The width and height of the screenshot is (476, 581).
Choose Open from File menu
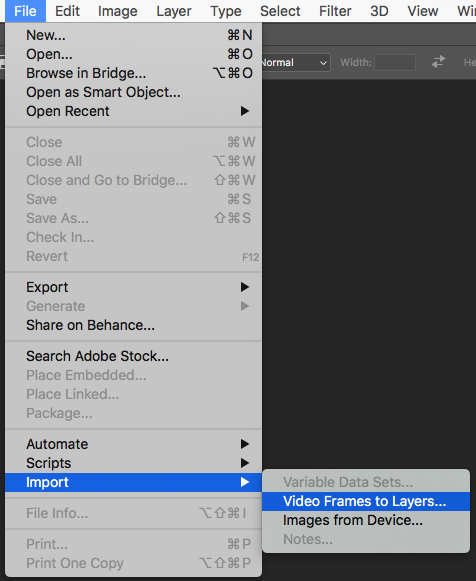(134, 54)
